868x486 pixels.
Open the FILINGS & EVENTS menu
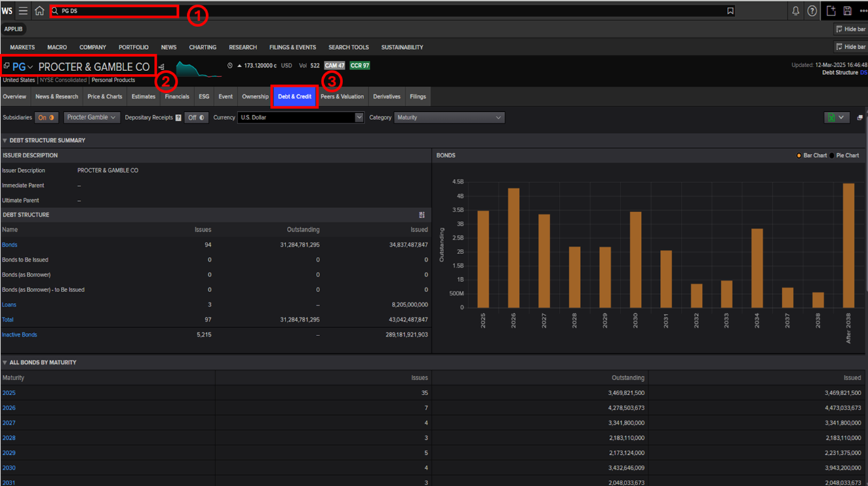(292, 47)
